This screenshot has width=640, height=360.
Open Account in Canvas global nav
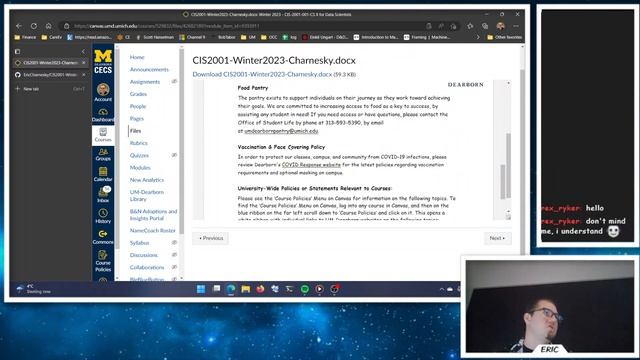click(103, 92)
